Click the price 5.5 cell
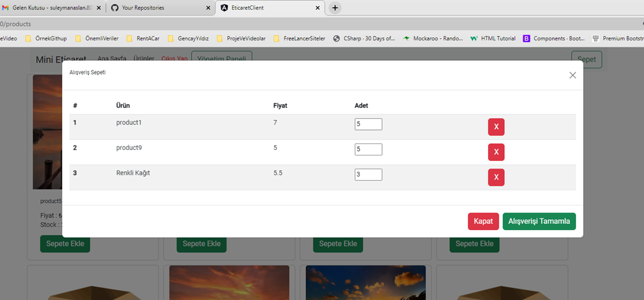The width and height of the screenshot is (644, 300). 278,173
